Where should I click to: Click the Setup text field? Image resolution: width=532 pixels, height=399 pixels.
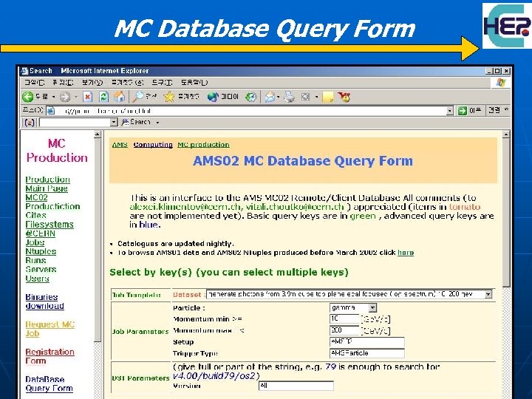click(366, 341)
